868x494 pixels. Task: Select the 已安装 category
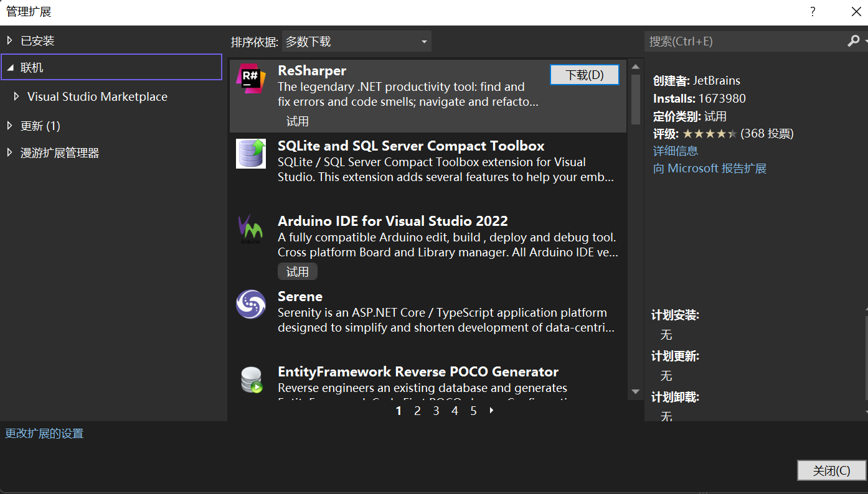coord(37,41)
